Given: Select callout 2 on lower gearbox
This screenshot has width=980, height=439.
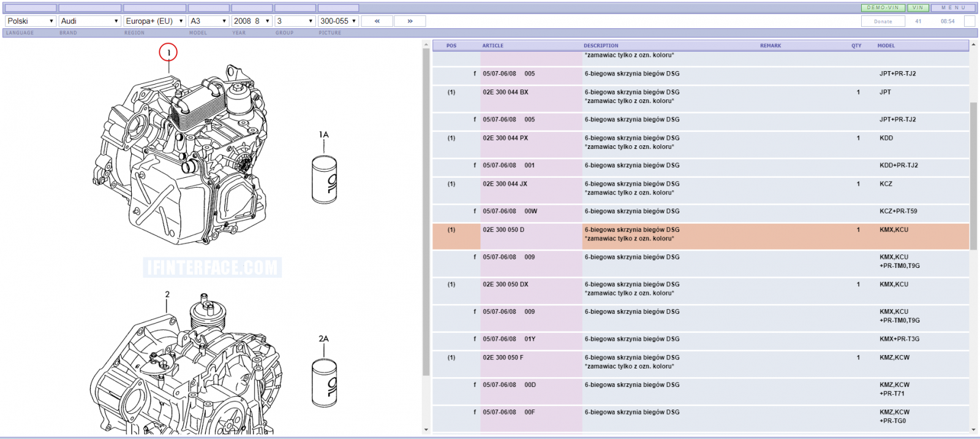Looking at the screenshot, I should click(167, 294).
